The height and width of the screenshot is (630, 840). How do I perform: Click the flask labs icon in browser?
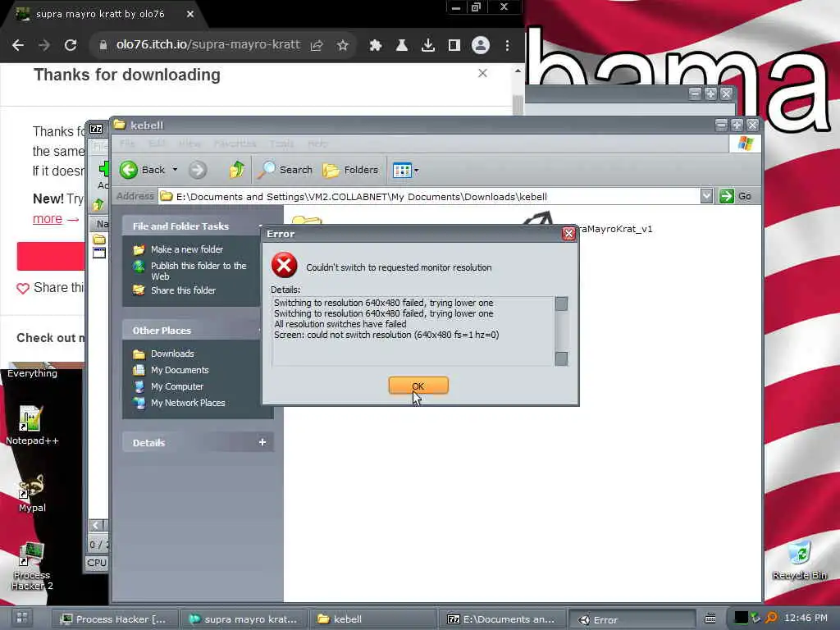pos(401,46)
